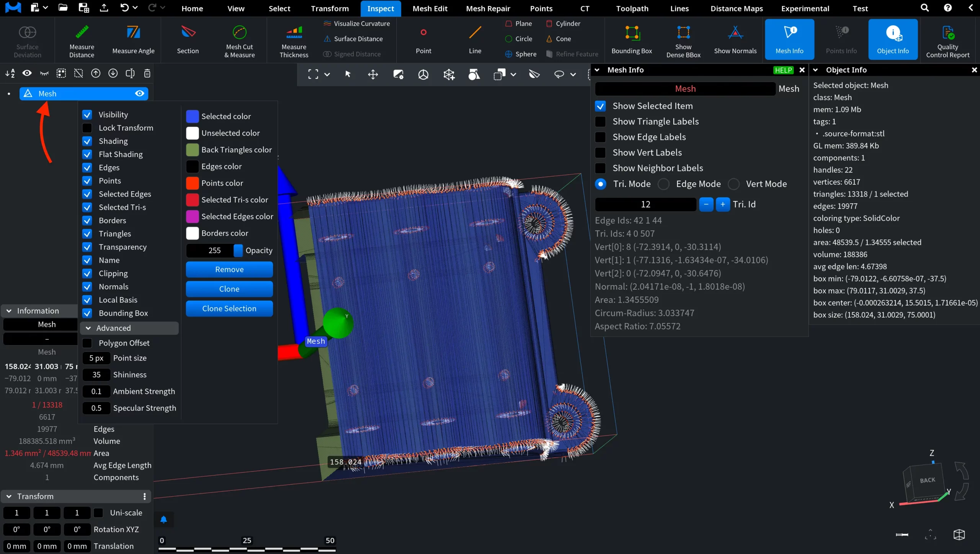Select the move cross-arrows tool
Image resolution: width=980 pixels, height=554 pixels.
point(373,74)
